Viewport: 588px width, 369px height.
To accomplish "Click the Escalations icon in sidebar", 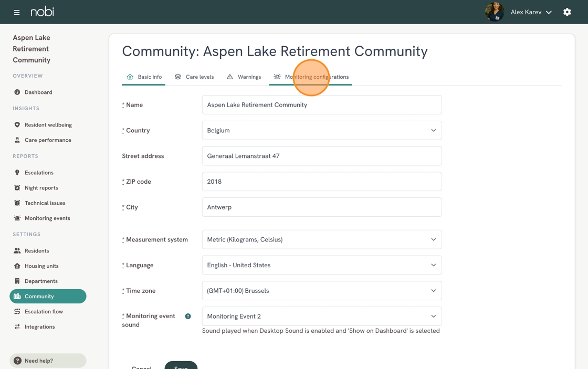I will (17, 173).
